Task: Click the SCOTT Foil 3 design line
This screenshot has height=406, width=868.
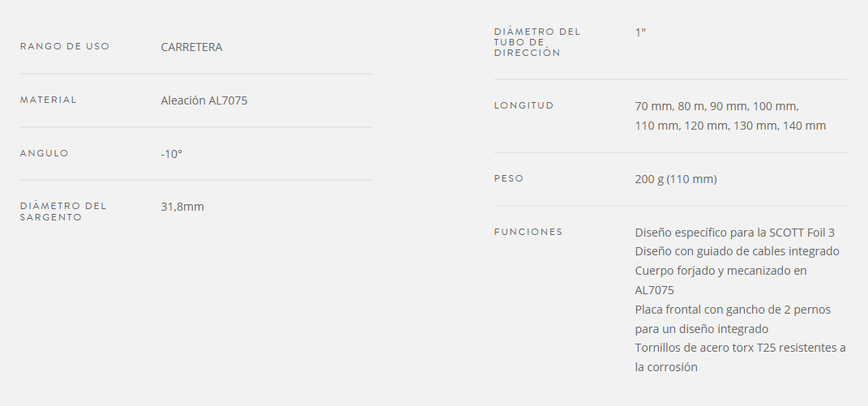Action: point(734,233)
